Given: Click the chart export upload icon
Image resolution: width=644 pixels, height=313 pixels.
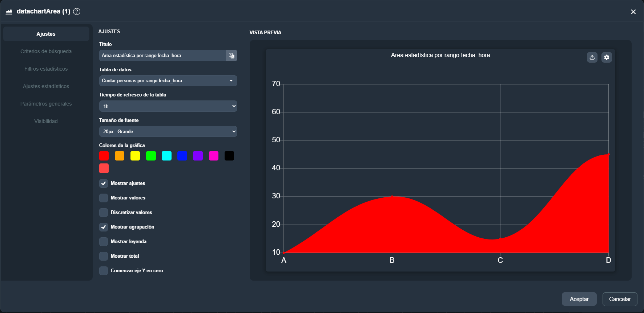Looking at the screenshot, I should click(592, 57).
